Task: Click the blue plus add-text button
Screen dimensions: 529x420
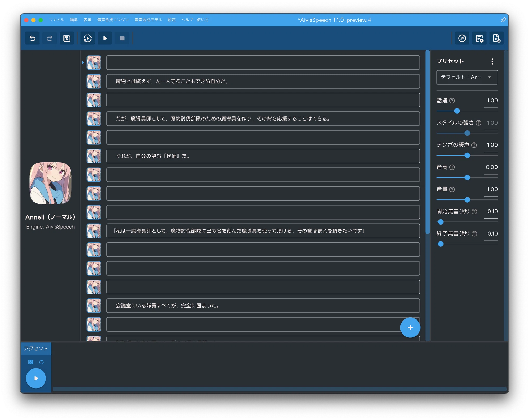Action: pos(410,328)
